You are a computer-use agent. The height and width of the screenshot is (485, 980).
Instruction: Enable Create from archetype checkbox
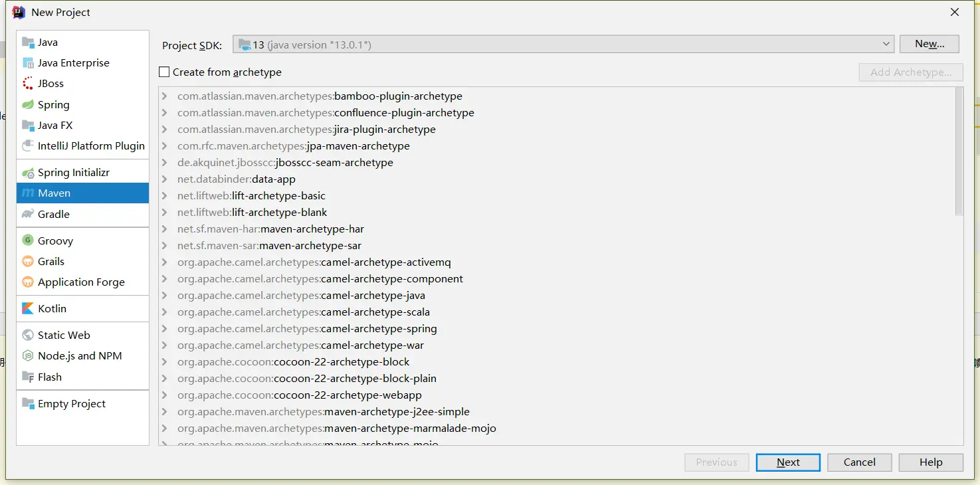164,72
